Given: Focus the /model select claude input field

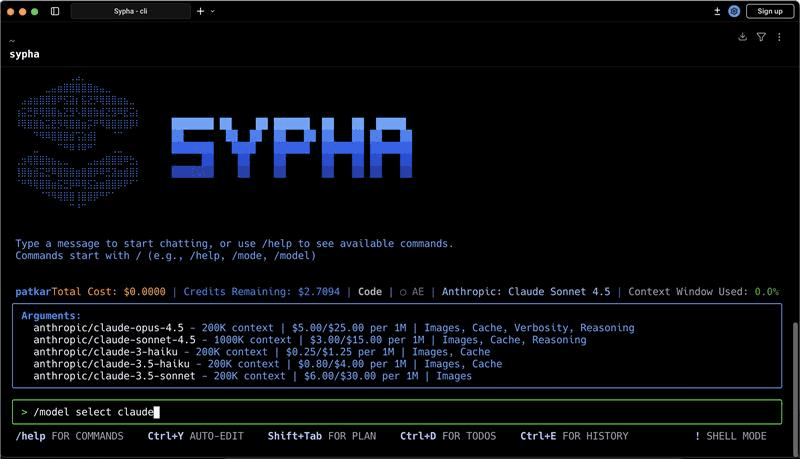Looking at the screenshot, I should coord(397,412).
